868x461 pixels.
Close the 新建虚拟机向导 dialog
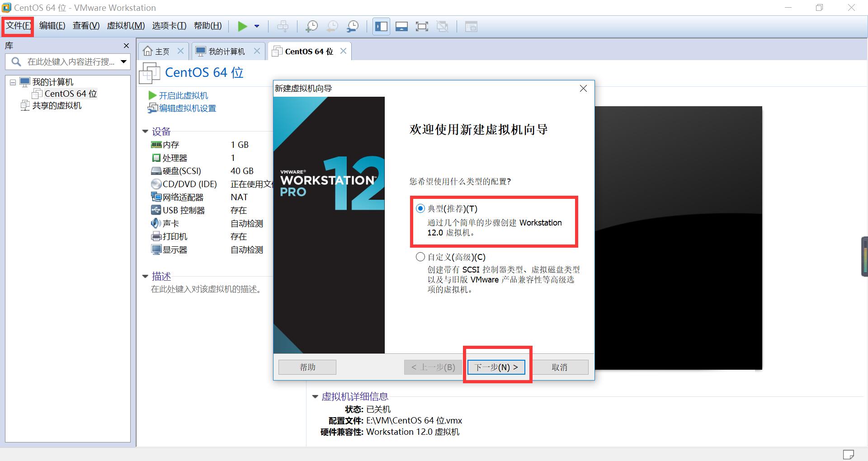coord(583,89)
